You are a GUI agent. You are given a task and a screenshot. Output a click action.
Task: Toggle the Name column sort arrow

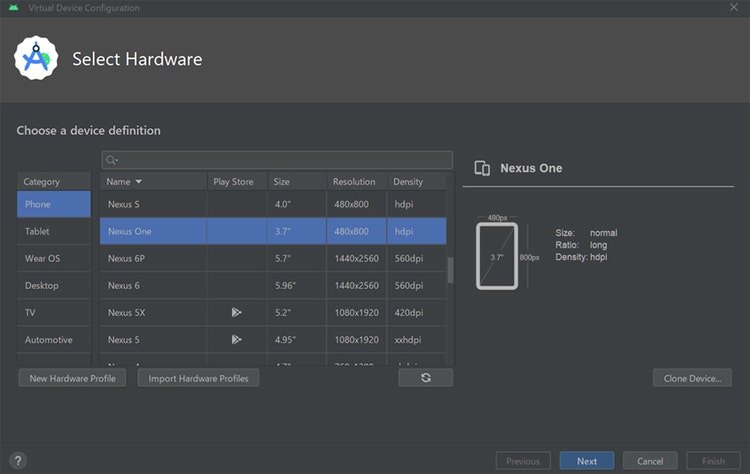pos(139,182)
